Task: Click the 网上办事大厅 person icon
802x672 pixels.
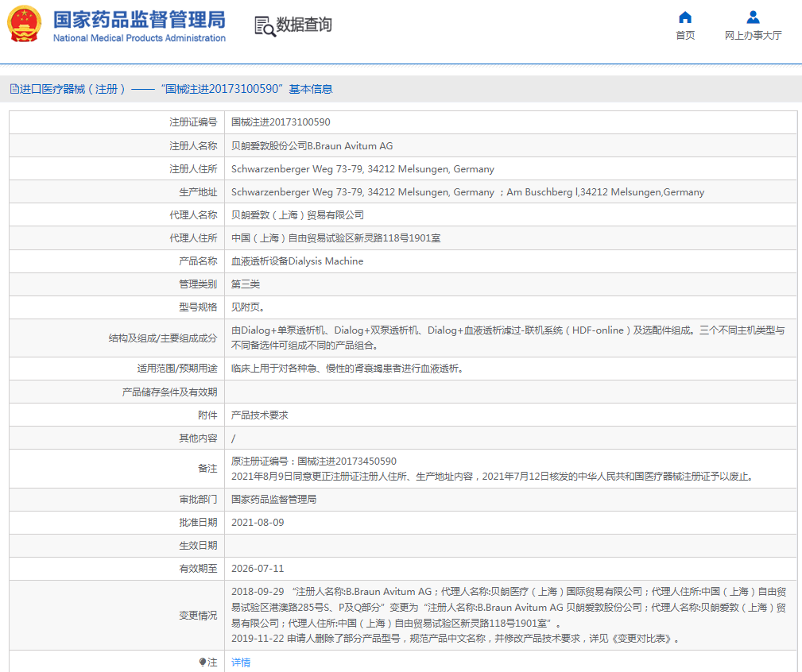Action: [x=753, y=17]
